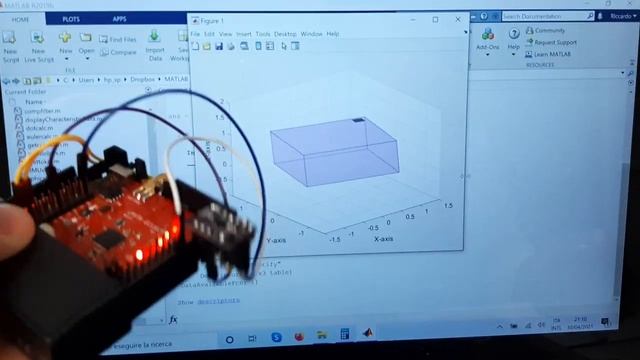Click Learn MATLAB
640x360 pixels.
548,54
